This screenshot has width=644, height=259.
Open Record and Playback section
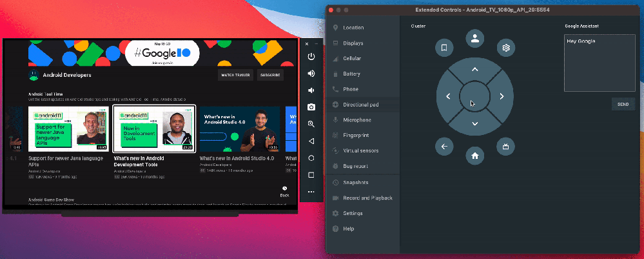(x=367, y=198)
